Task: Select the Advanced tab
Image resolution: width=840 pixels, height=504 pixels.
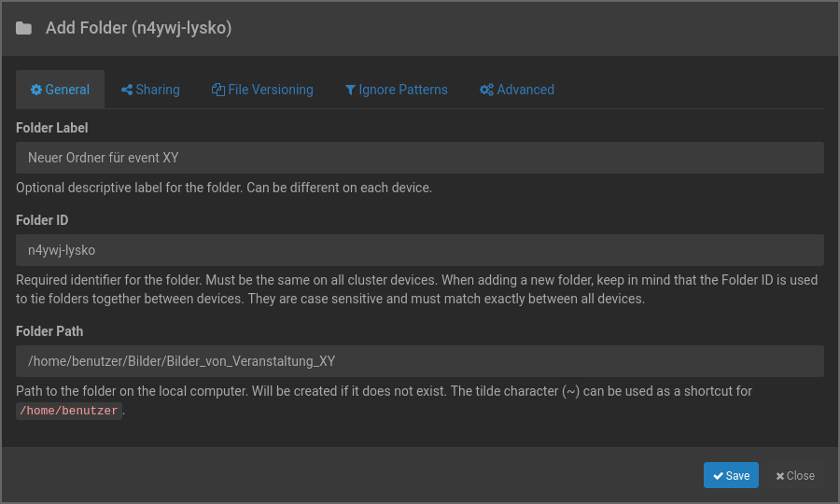Action: tap(517, 90)
